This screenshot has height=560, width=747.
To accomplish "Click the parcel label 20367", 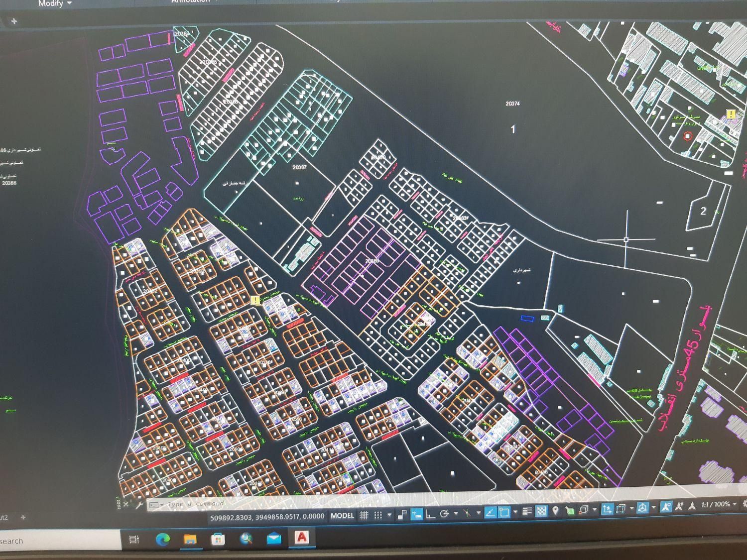I will tap(299, 167).
